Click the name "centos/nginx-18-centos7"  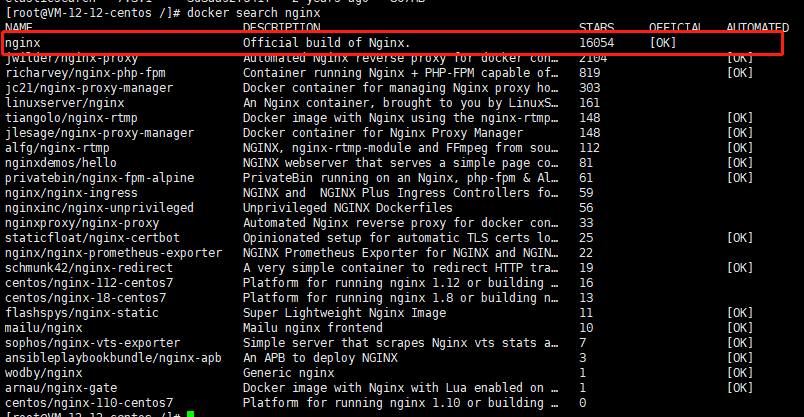point(86,297)
